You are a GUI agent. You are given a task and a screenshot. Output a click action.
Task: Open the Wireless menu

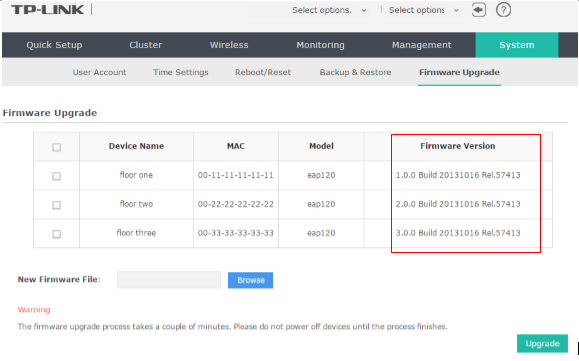229,45
